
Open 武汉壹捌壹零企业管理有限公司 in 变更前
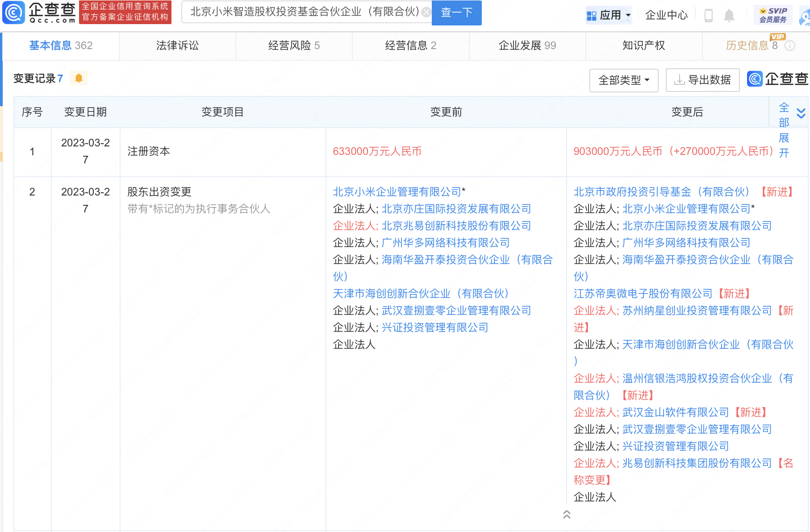pyautogui.click(x=456, y=311)
